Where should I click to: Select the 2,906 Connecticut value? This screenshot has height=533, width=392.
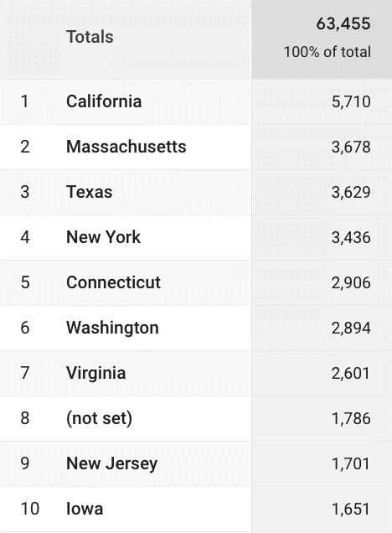pos(351,282)
